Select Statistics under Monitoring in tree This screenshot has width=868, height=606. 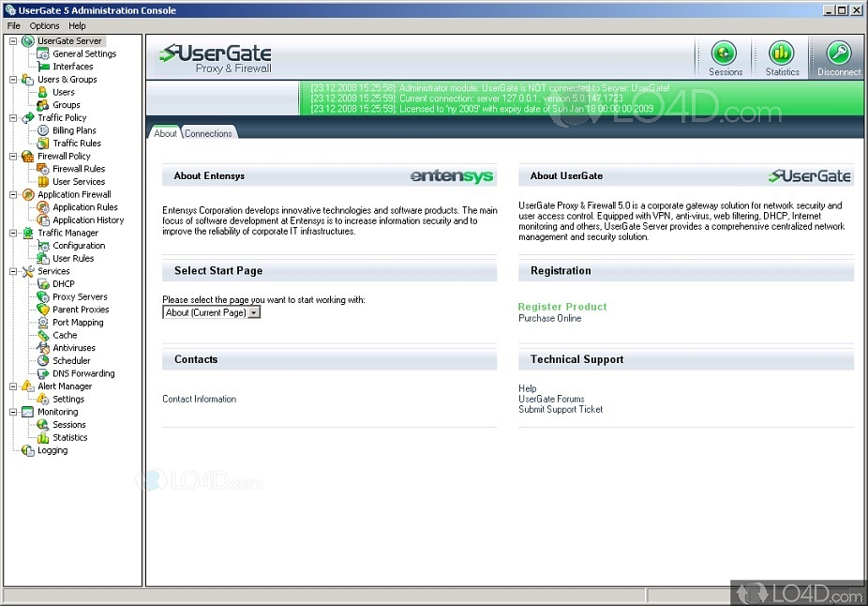coord(69,437)
